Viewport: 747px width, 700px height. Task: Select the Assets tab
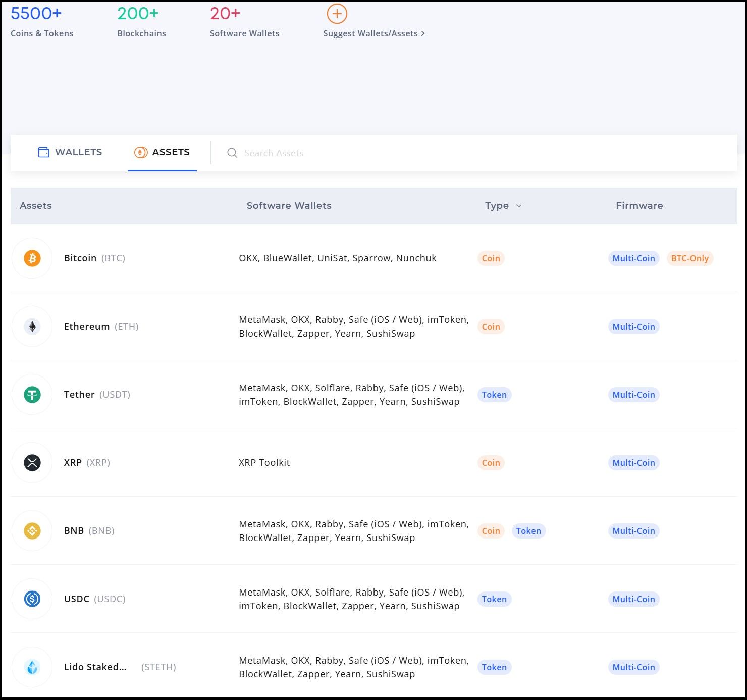click(x=162, y=152)
